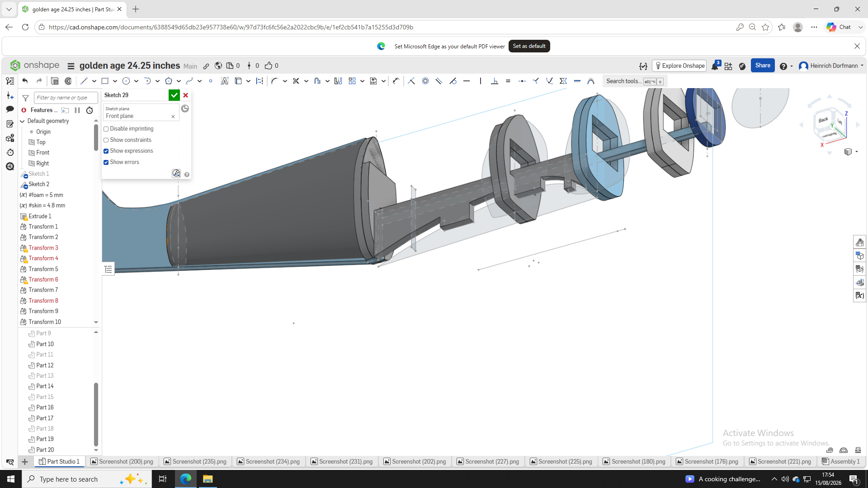
Task: Open notifications bell with badge 3
Action: (x=715, y=66)
